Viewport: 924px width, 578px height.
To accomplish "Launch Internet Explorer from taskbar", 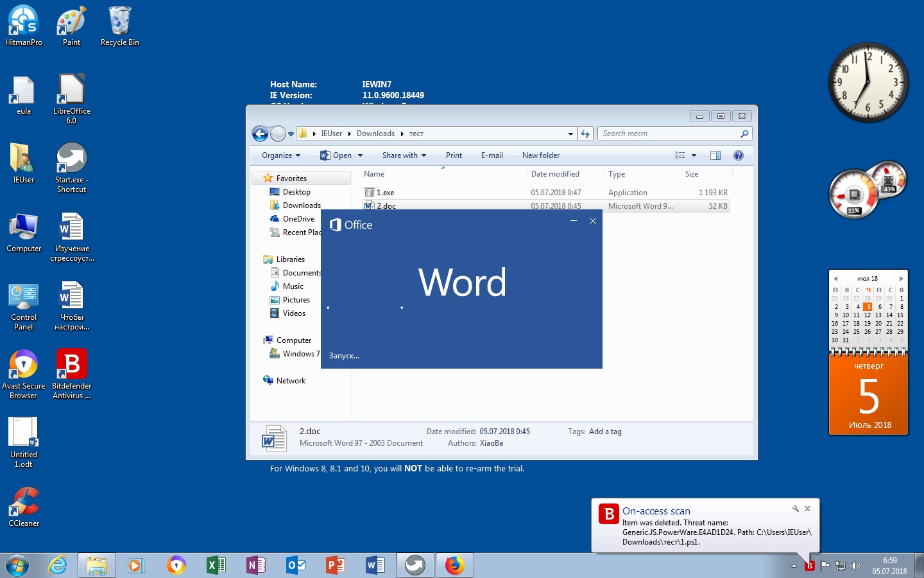I will point(58,565).
